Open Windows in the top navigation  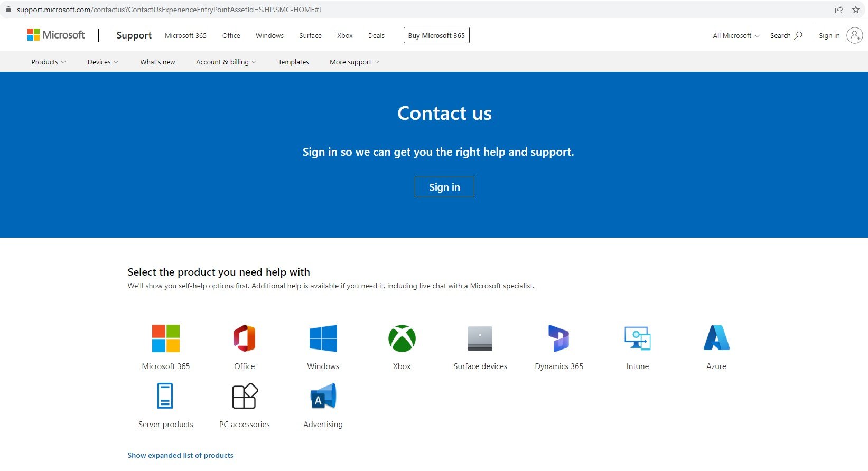pyautogui.click(x=269, y=35)
